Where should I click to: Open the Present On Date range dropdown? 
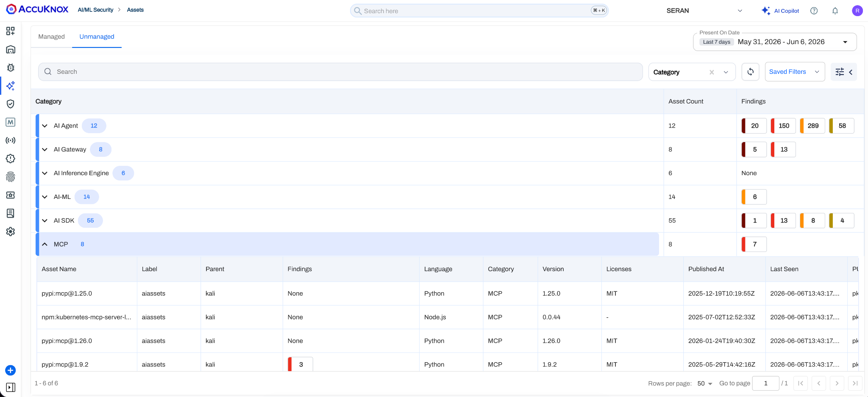tap(775, 42)
